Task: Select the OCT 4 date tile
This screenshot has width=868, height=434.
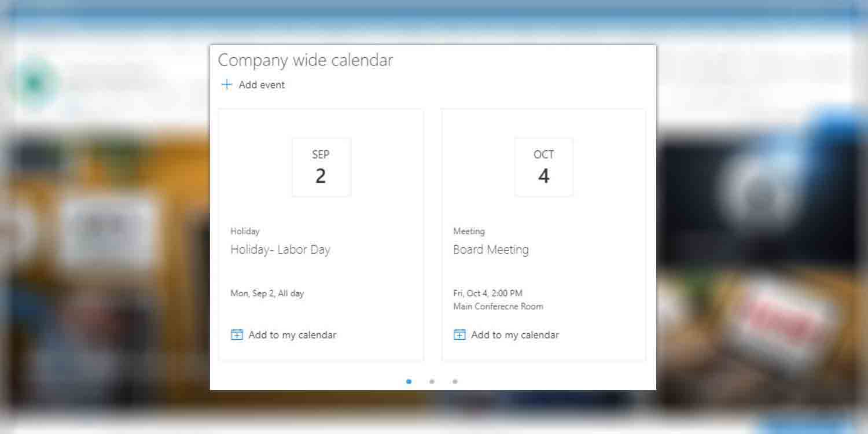Action: click(543, 167)
